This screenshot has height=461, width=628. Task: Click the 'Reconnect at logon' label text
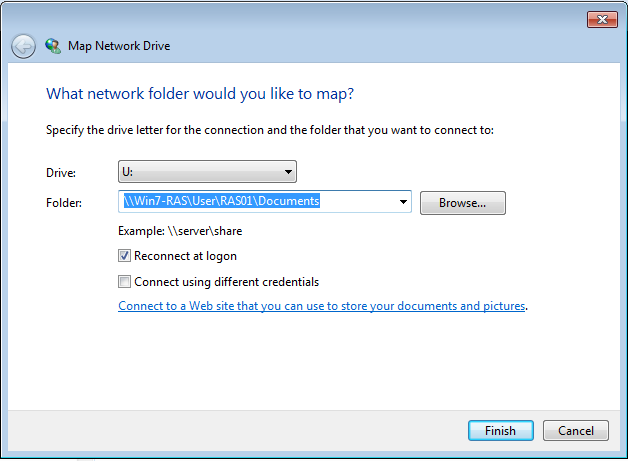pyautogui.click(x=185, y=256)
